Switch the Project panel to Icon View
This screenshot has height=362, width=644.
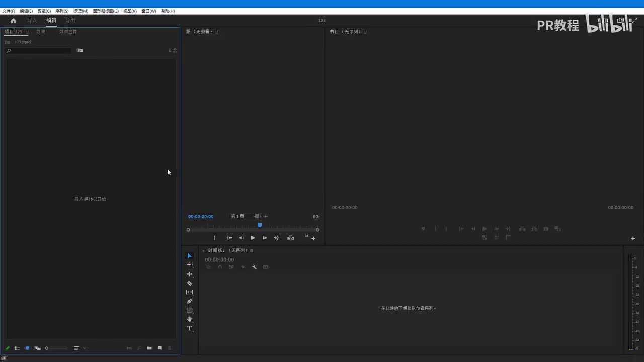27,348
